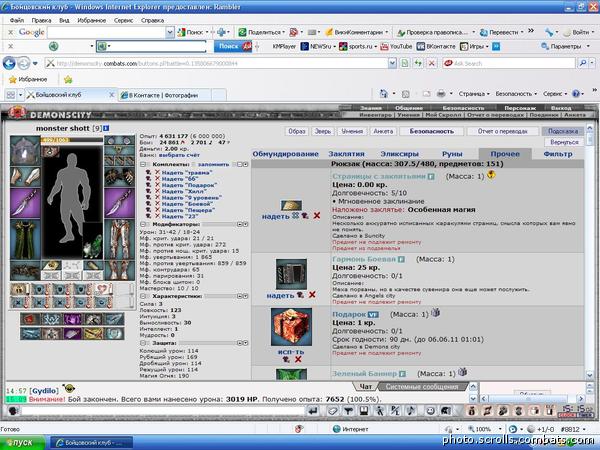Screen dimensions: 600x450
Task: Open the green armor equipment slot
Action: tap(25, 239)
